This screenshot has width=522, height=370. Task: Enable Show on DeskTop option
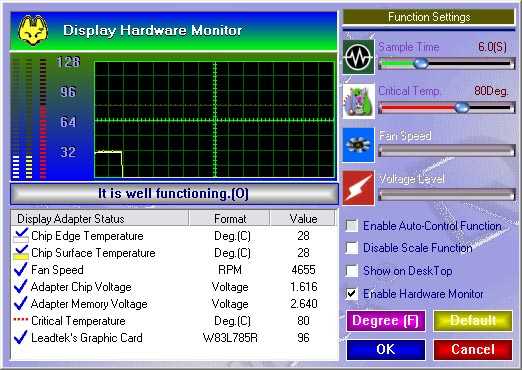[352, 271]
